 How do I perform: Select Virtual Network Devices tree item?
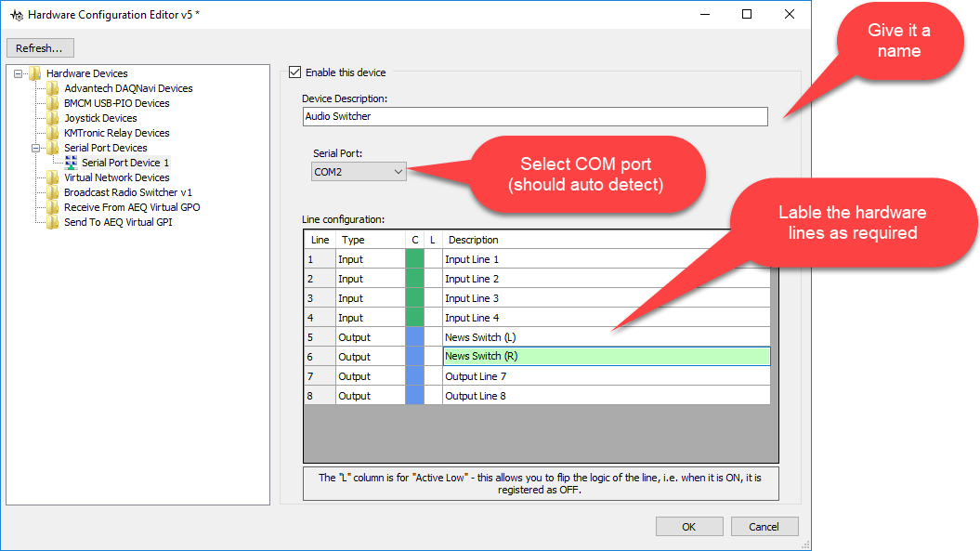[x=116, y=177]
